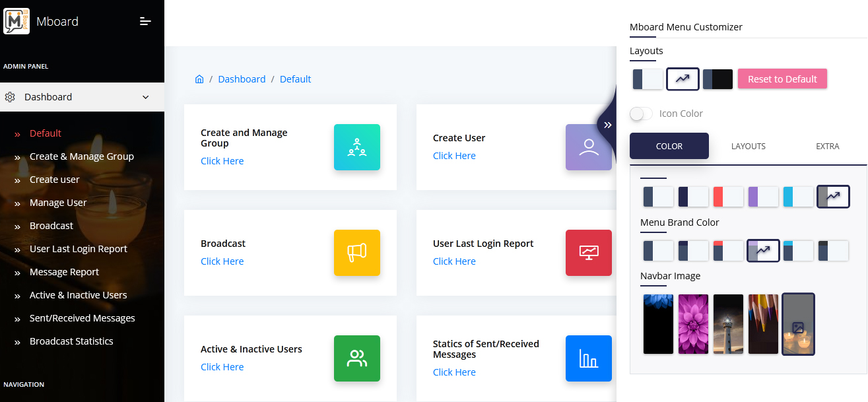Click the yellow Broadcast megaphone icon

coord(357,253)
